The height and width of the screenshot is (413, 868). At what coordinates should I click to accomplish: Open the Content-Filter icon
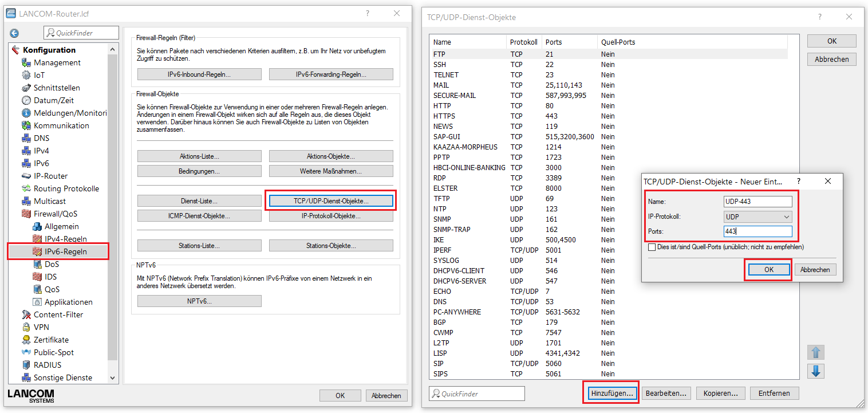[x=26, y=314]
